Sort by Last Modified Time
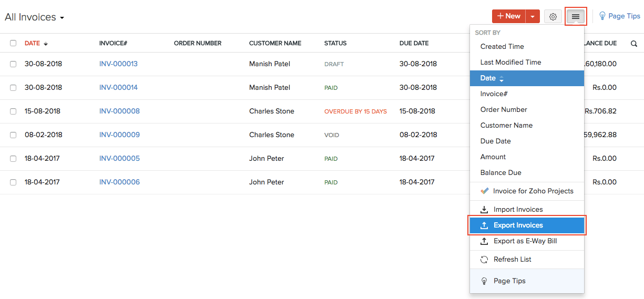 tap(510, 63)
